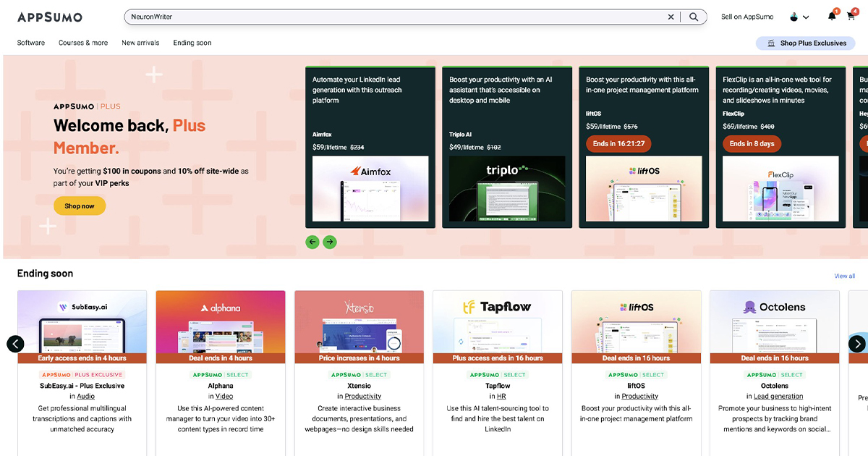Viewport: 868px width, 456px height.
Task: Click View all for Ending soon
Action: (844, 276)
